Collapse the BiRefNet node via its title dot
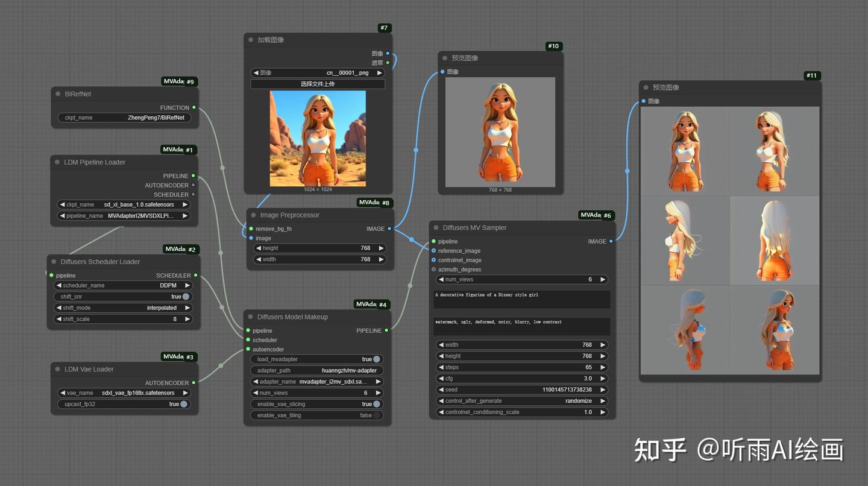 [57, 94]
